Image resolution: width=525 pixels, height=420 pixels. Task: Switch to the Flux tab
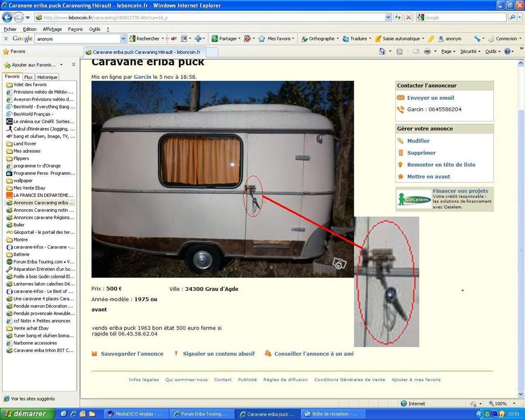(29, 77)
